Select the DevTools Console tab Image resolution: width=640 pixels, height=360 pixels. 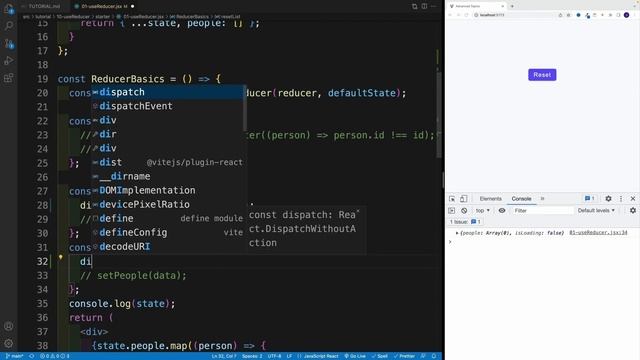[521, 199]
